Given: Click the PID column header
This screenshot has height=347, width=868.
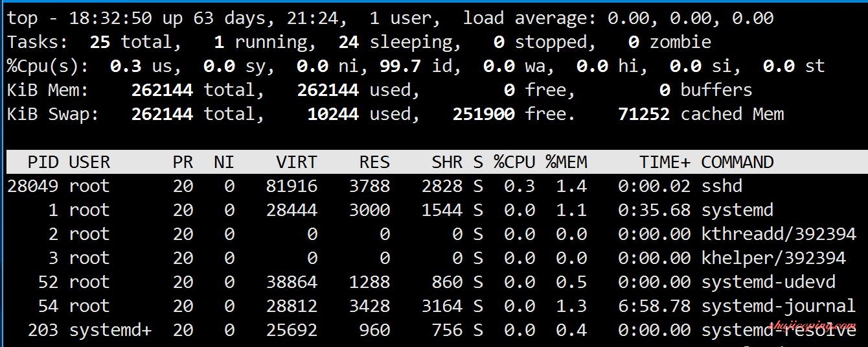Looking at the screenshot, I should [x=42, y=162].
